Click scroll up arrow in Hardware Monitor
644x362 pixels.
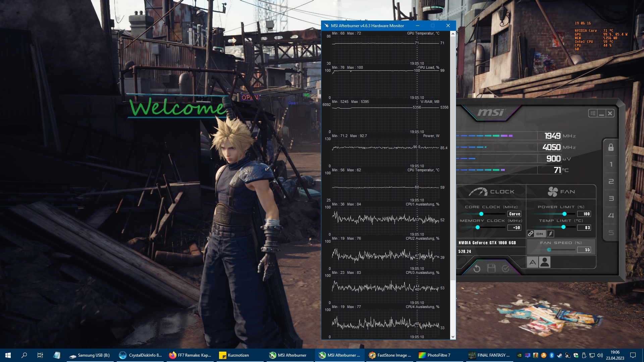453,34
